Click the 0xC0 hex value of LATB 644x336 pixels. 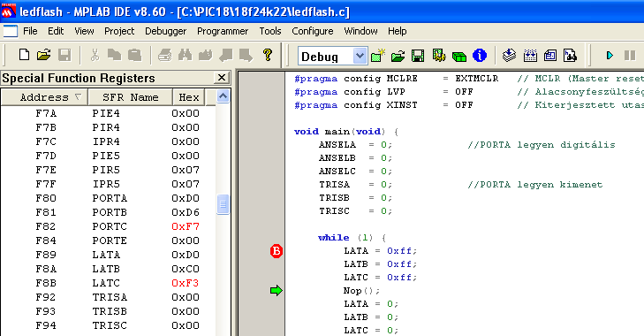[186, 269]
